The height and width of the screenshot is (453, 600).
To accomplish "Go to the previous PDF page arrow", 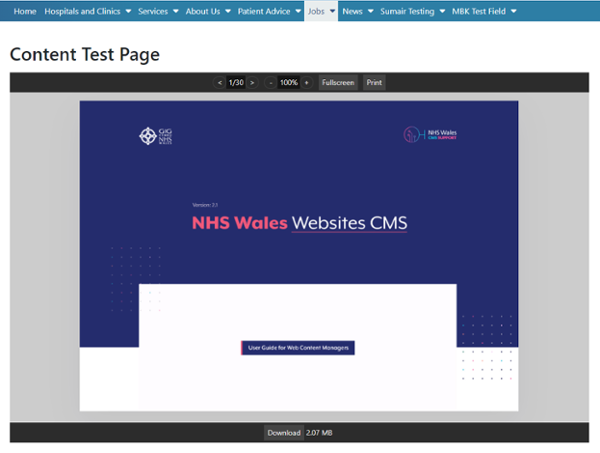I will 219,83.
